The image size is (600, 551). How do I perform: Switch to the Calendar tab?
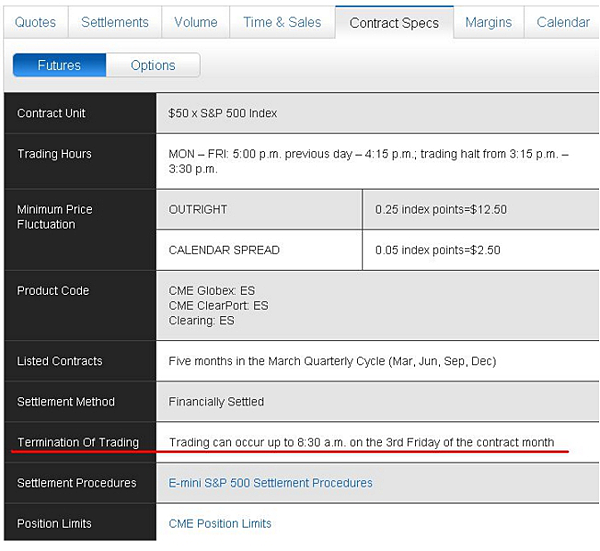563,22
